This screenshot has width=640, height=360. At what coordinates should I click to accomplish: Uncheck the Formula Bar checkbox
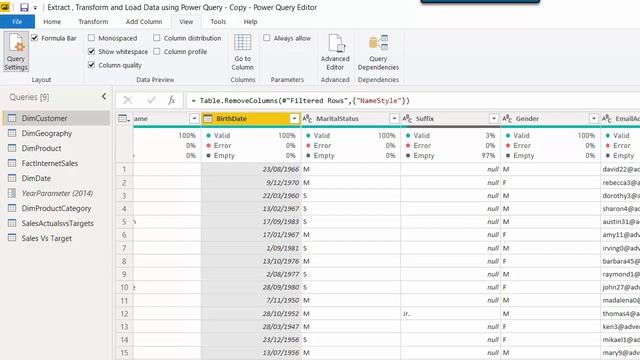(x=35, y=38)
